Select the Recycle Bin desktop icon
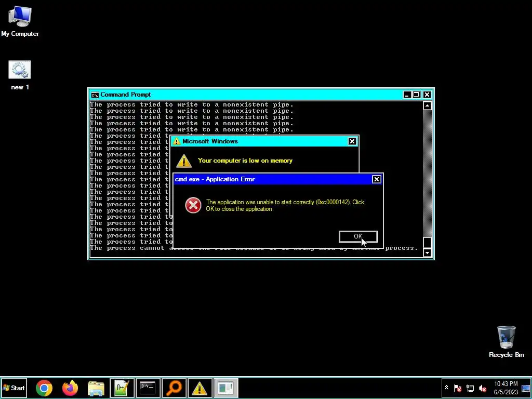The width and height of the screenshot is (532, 399). coord(506,342)
